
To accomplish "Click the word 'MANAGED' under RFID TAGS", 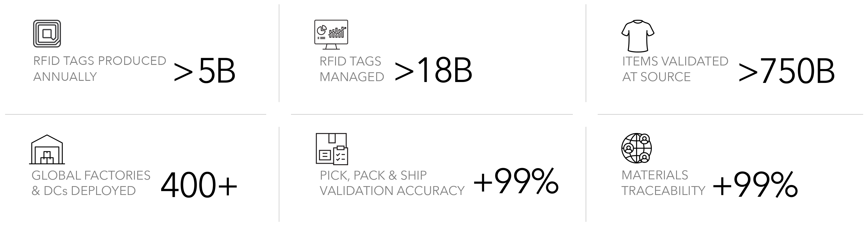I will point(352,77).
